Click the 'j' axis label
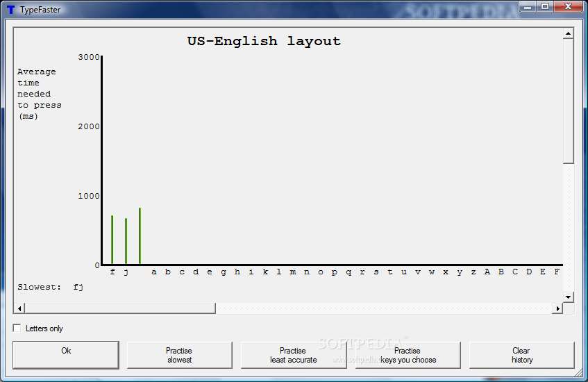 [126, 272]
